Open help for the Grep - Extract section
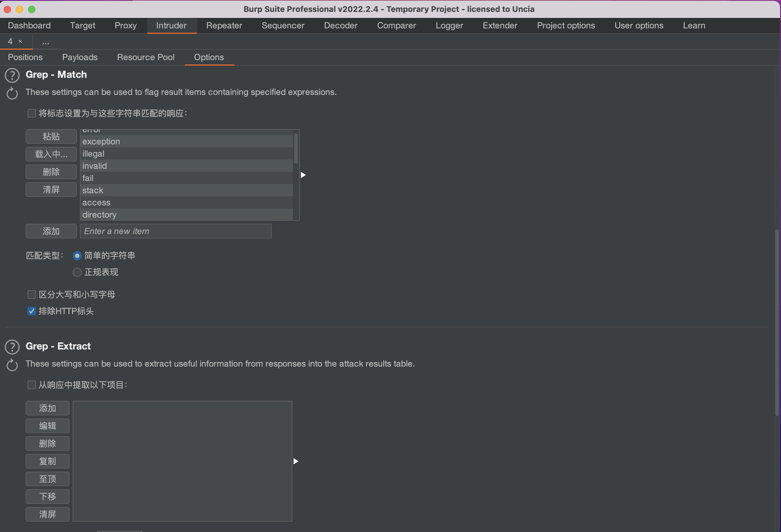 click(x=12, y=346)
